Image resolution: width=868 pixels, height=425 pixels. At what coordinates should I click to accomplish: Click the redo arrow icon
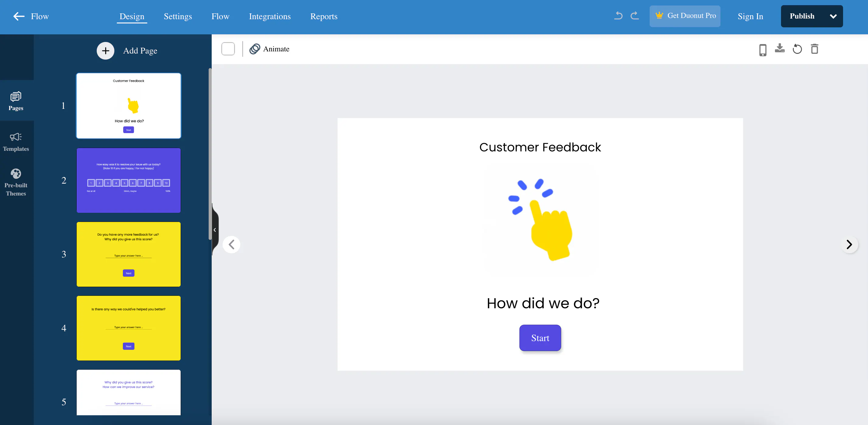coord(635,16)
